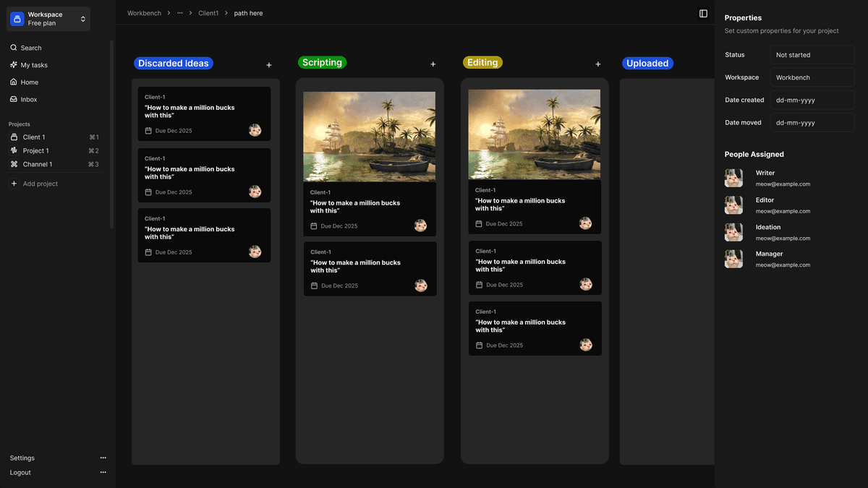
Task: Open Settings more options menu
Action: point(103,458)
